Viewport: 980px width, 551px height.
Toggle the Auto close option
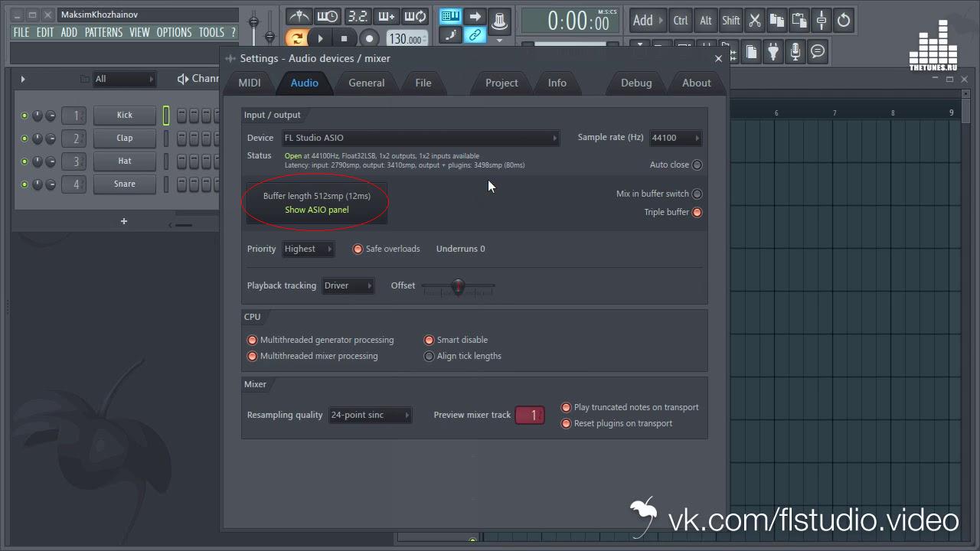pos(697,165)
